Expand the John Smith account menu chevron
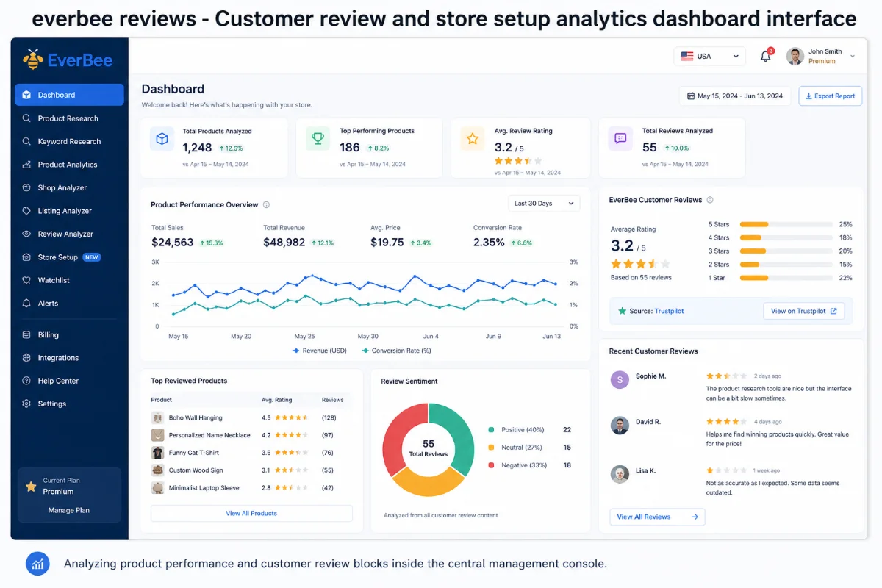The height and width of the screenshot is (588, 882). [x=853, y=56]
